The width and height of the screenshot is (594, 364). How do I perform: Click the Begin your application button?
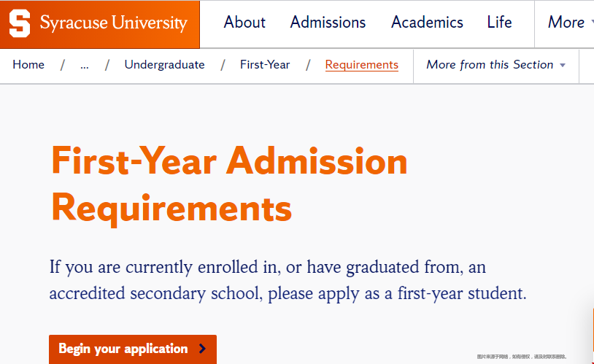[x=133, y=349]
